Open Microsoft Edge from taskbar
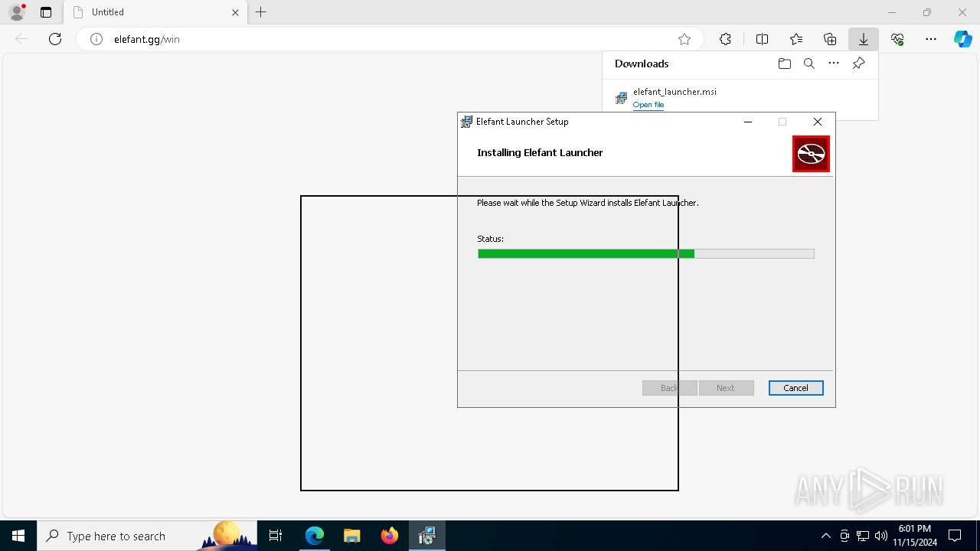The width and height of the screenshot is (980, 551). pos(315,536)
